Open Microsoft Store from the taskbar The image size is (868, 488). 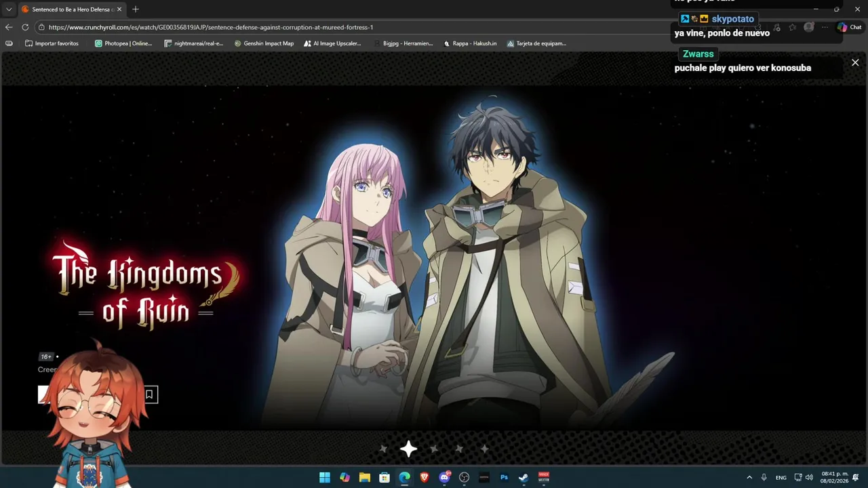[x=384, y=477]
